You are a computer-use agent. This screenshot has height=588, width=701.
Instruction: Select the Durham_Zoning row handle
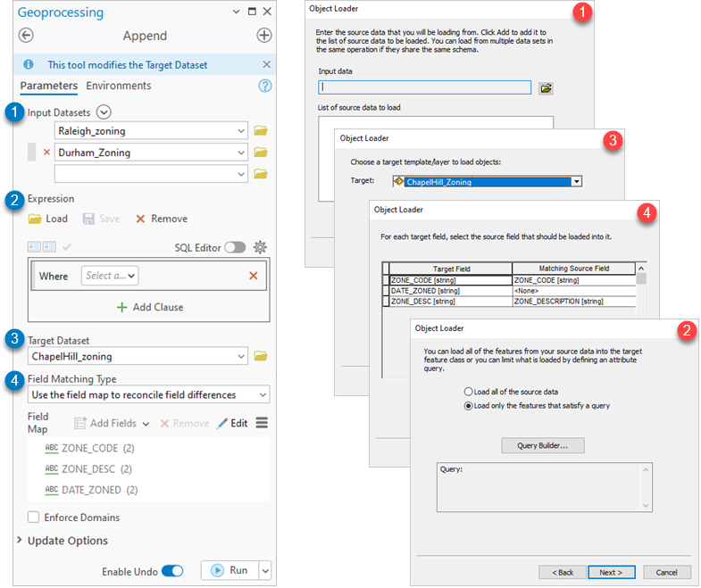(32, 152)
